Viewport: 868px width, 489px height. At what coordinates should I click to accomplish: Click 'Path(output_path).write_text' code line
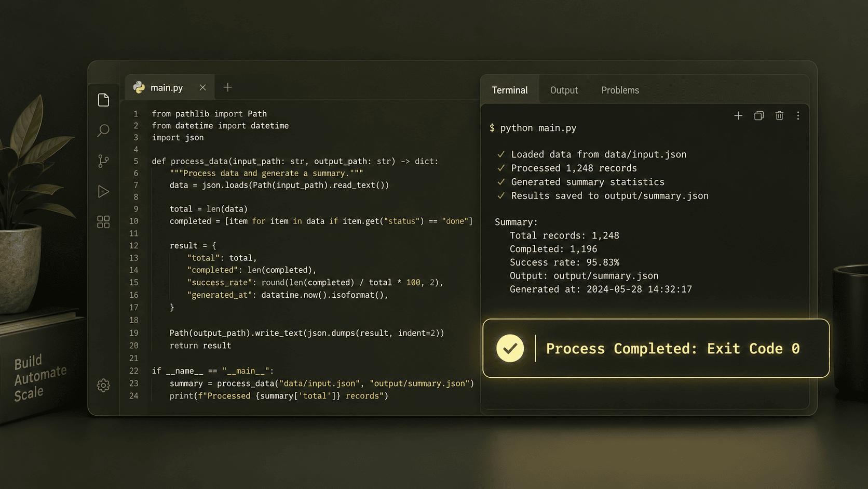(307, 333)
